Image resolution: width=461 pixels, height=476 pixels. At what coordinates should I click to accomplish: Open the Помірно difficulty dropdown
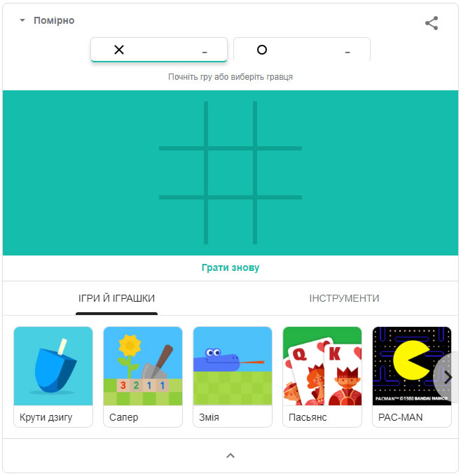pos(48,20)
